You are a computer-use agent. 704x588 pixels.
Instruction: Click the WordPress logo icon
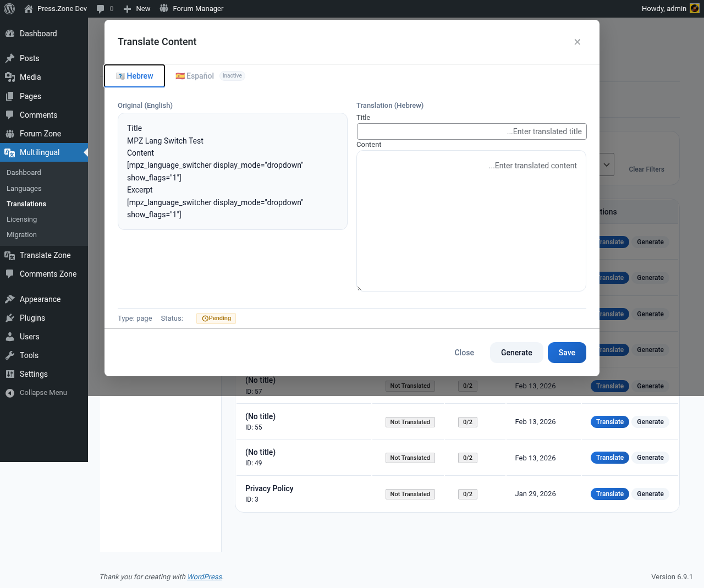click(x=9, y=8)
